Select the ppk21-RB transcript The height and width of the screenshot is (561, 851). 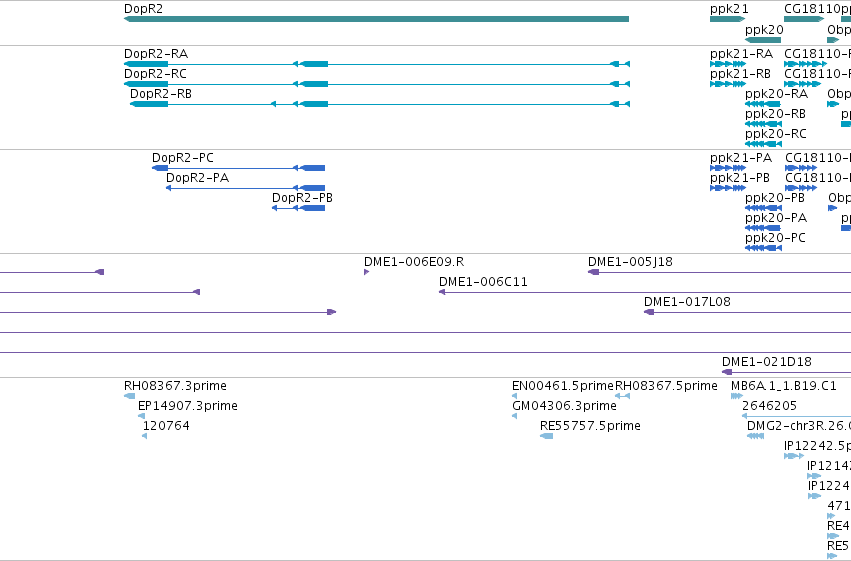[x=728, y=84]
